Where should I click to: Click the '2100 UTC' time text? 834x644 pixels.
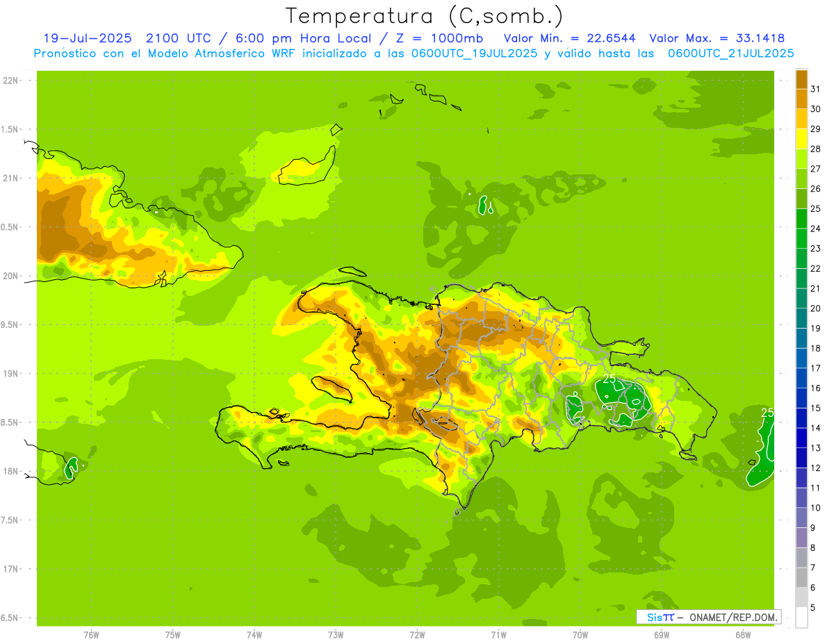pos(179,38)
